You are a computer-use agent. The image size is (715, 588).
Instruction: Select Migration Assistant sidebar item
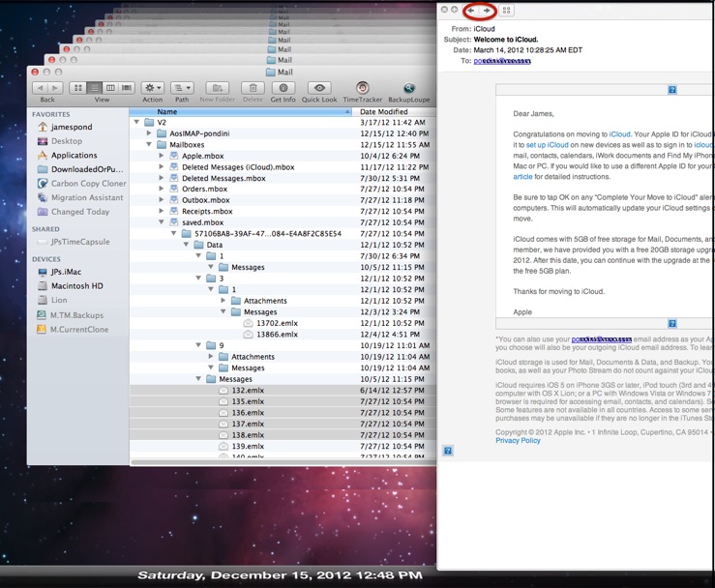point(87,197)
